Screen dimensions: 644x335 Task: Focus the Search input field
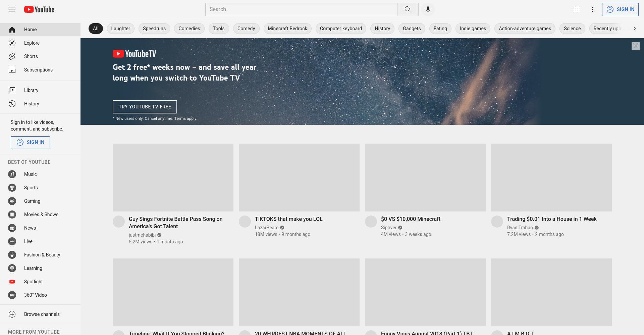pos(301,9)
